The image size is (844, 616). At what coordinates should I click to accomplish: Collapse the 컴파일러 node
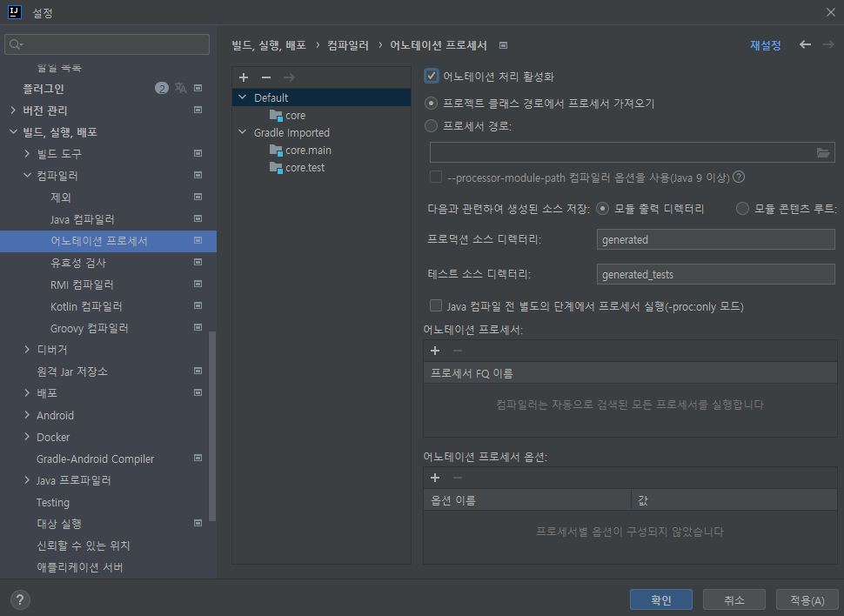tap(27, 176)
